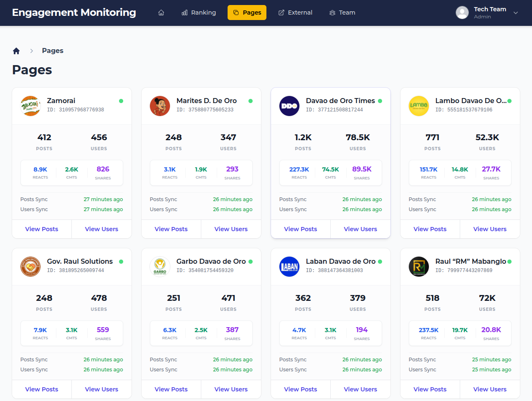
Task: Click Raul RM Mabanglo logo
Action: tap(419, 267)
